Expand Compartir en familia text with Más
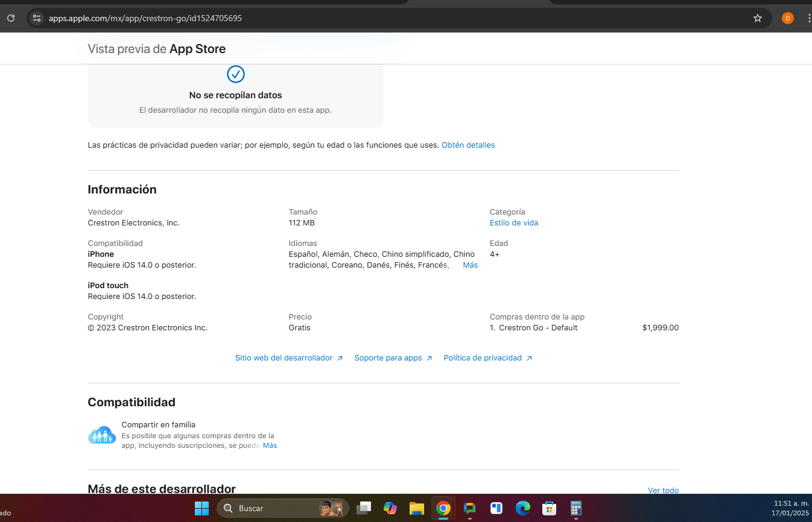The height and width of the screenshot is (522, 812). pos(270,445)
